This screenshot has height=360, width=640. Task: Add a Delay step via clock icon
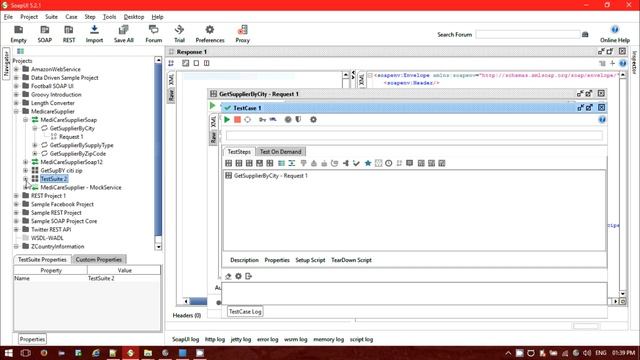389,163
